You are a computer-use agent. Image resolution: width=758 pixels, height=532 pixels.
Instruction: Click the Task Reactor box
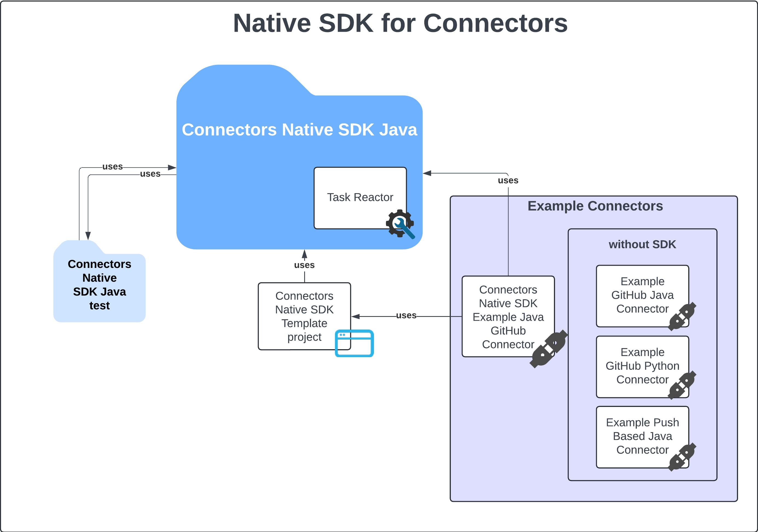tap(360, 197)
